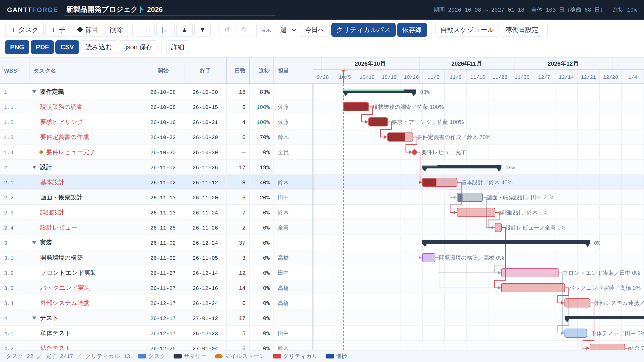Click the today marker on timeline
Screen dimensions: 644x362
(343, 72)
